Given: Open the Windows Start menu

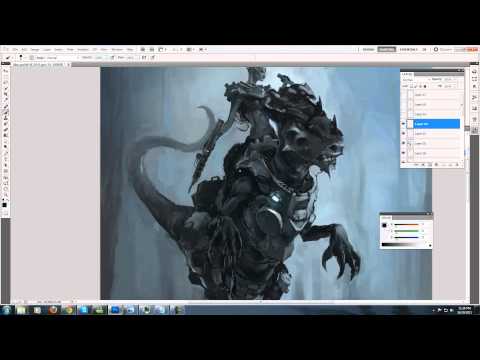Looking at the screenshot, I should coord(6,310).
